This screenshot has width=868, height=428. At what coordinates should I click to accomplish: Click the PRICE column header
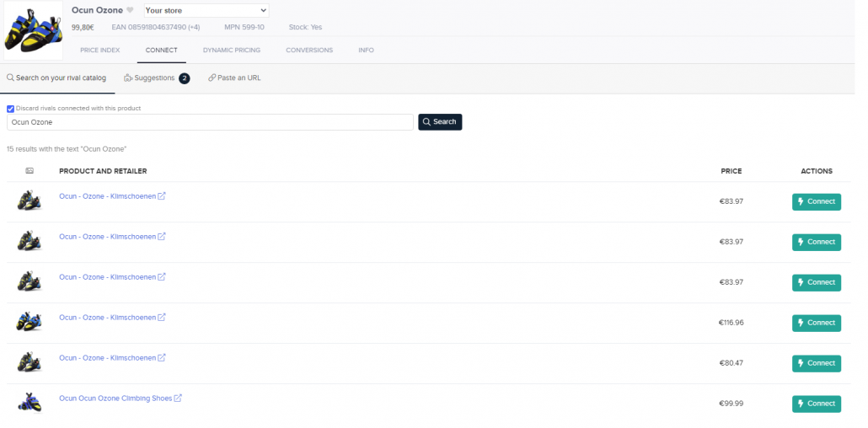[731, 171]
